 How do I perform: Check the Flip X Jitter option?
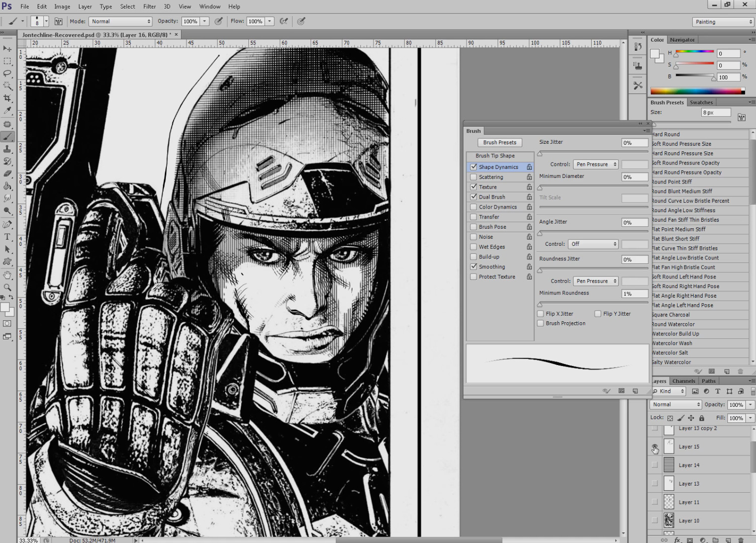pyautogui.click(x=540, y=313)
